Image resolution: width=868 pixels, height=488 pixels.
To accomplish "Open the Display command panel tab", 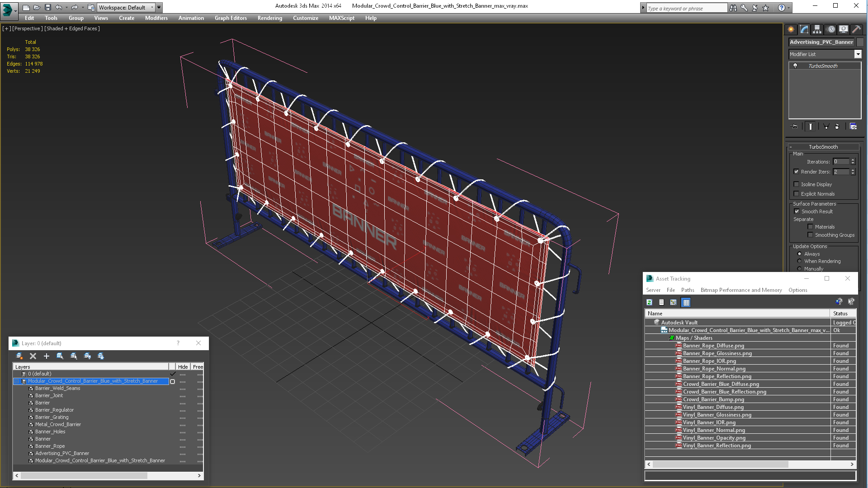I will point(844,29).
